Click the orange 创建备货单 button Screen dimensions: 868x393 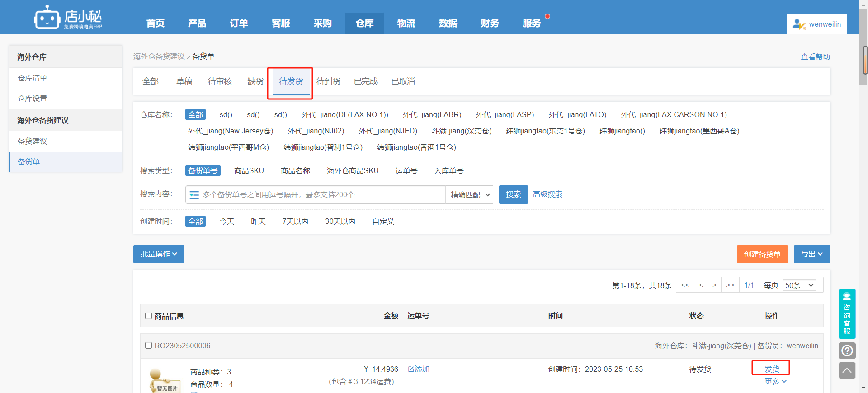(x=762, y=254)
